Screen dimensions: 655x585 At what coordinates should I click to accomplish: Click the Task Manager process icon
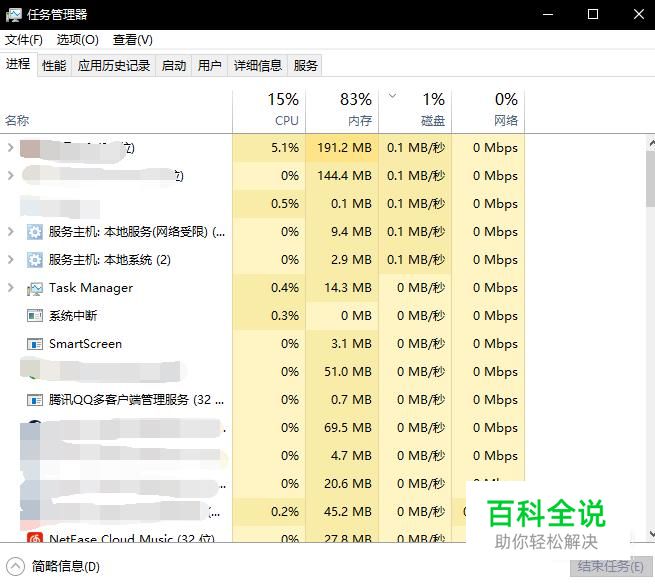click(x=35, y=288)
